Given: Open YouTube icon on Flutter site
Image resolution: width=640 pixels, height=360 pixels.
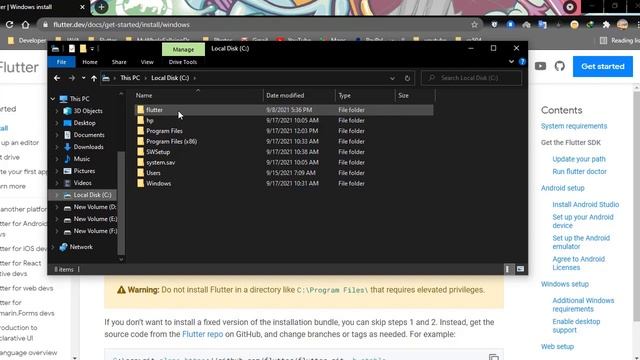Looking at the screenshot, I should 540,66.
